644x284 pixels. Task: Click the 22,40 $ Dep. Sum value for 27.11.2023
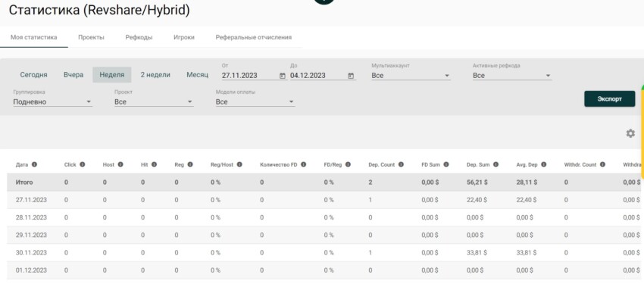pyautogui.click(x=477, y=200)
